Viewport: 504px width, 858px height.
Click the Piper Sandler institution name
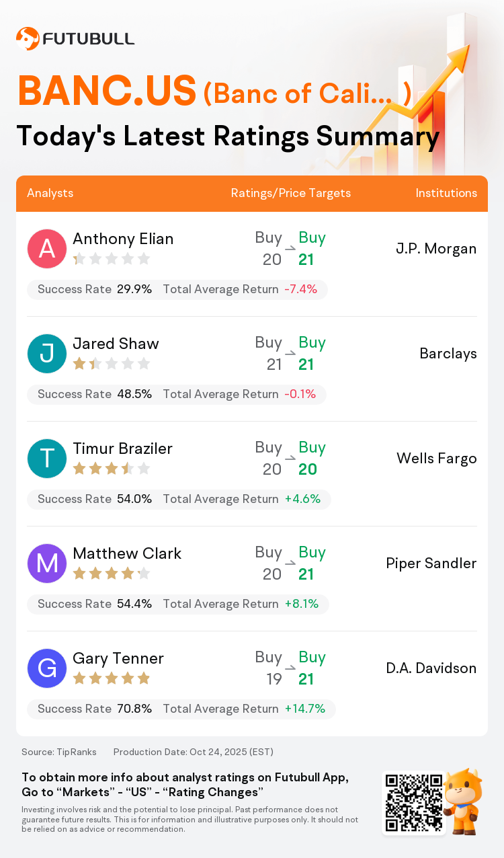coord(431,563)
